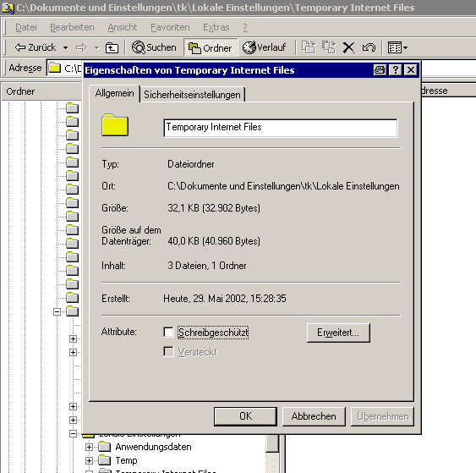Click the Erweitert... button
476x473 pixels.
pos(338,333)
